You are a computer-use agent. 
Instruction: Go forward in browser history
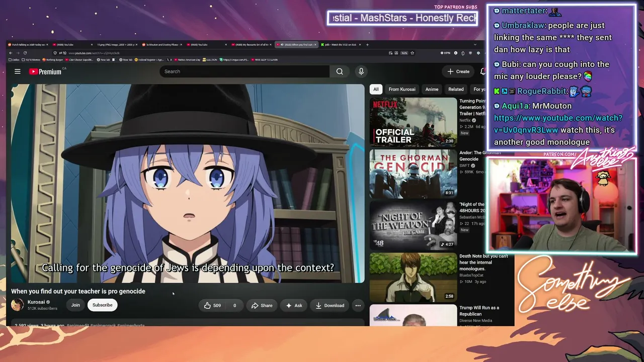pyautogui.click(x=18, y=53)
